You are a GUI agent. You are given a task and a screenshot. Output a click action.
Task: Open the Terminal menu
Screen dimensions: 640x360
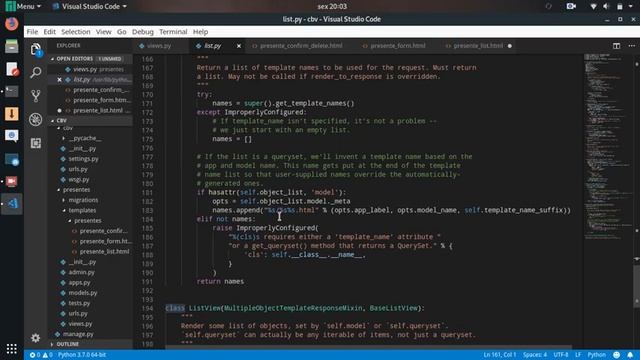[173, 32]
